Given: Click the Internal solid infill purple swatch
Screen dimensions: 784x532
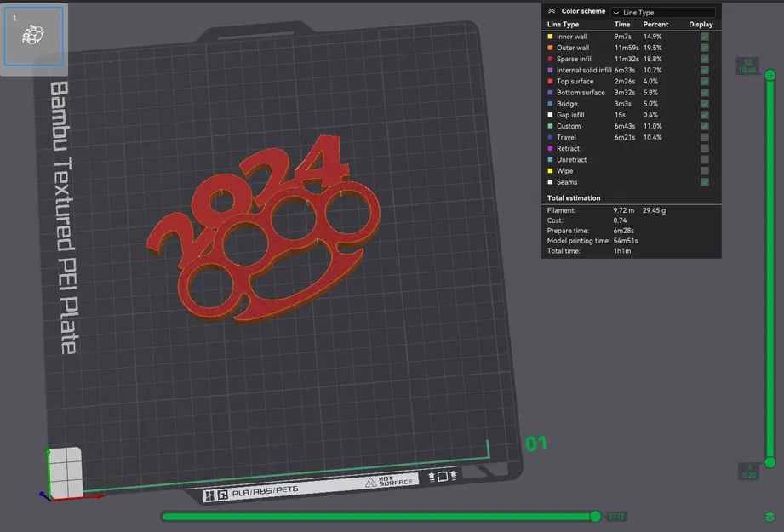Looking at the screenshot, I should [550, 70].
